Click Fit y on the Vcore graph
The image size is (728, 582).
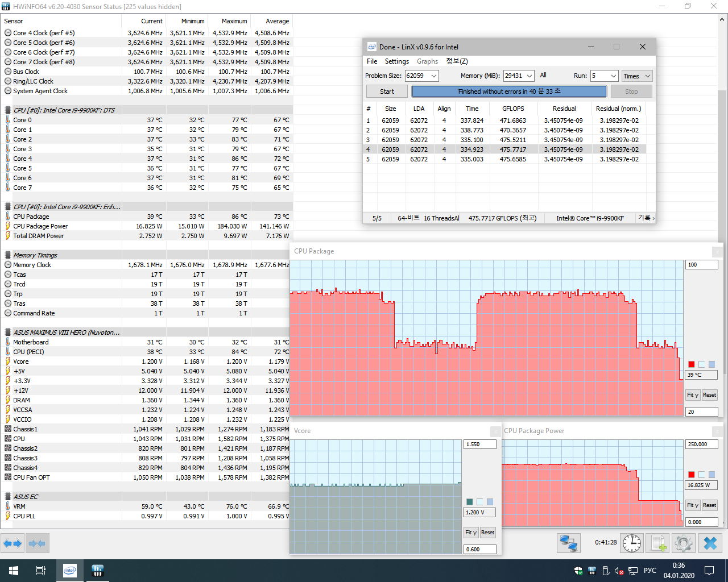coord(470,533)
